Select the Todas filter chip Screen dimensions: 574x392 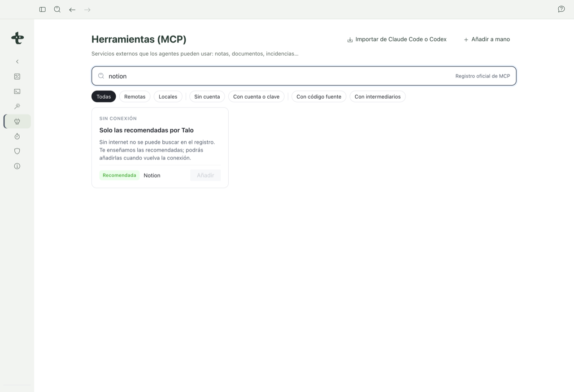click(104, 96)
